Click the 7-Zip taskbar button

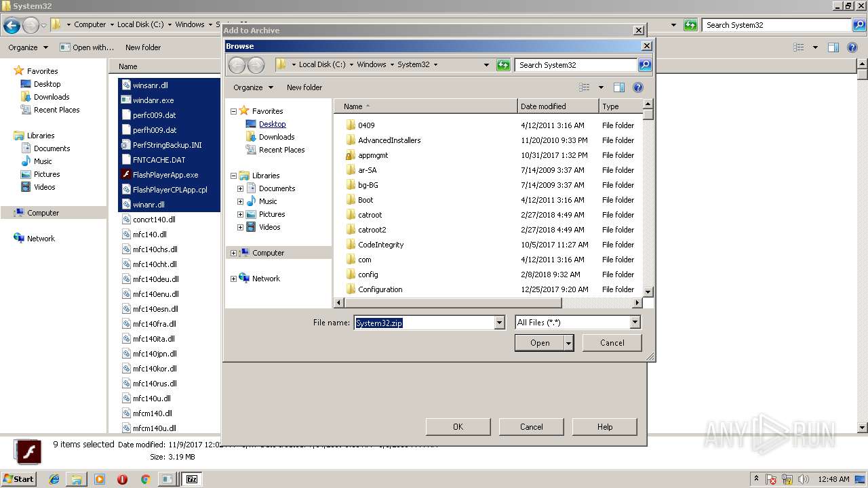coord(192,479)
